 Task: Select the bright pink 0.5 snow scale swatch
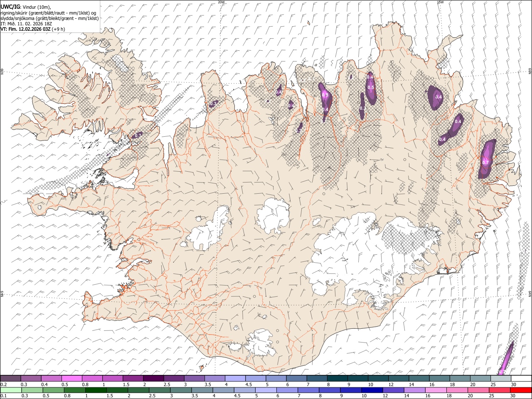71,378
